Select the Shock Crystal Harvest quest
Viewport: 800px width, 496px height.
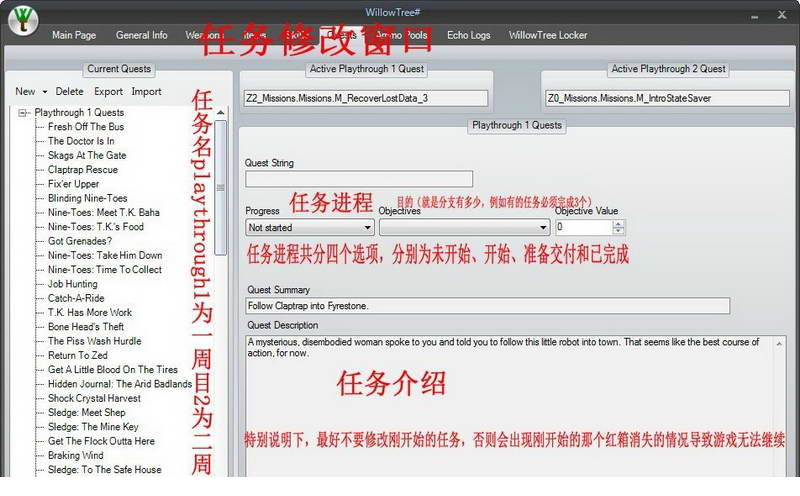94,398
